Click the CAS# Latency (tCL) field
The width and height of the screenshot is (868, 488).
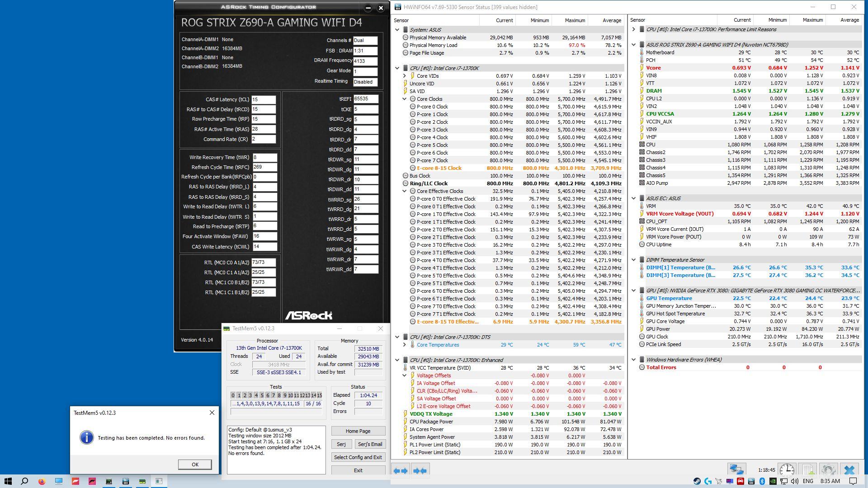pos(264,99)
